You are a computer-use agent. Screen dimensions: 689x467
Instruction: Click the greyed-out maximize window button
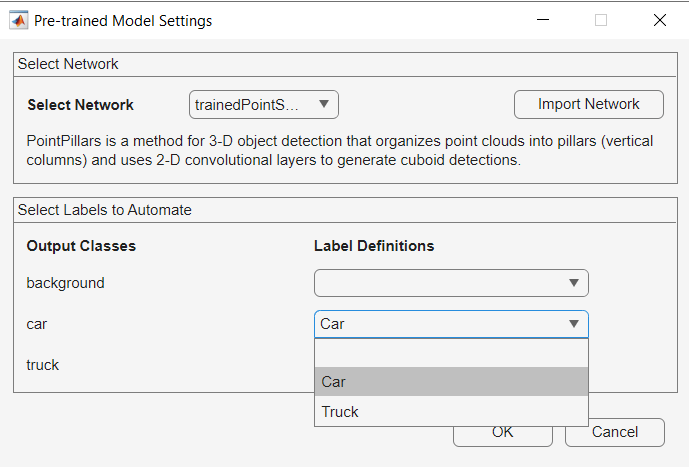click(x=601, y=20)
